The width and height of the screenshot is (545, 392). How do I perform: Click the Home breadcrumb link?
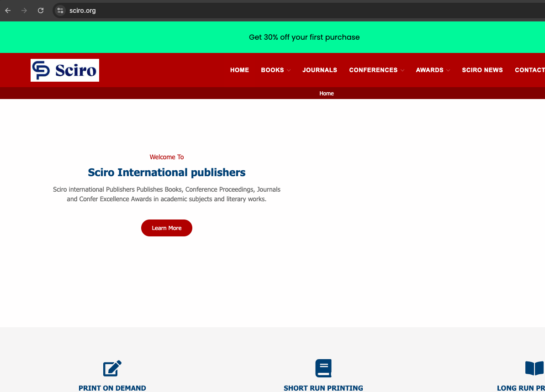(x=327, y=94)
